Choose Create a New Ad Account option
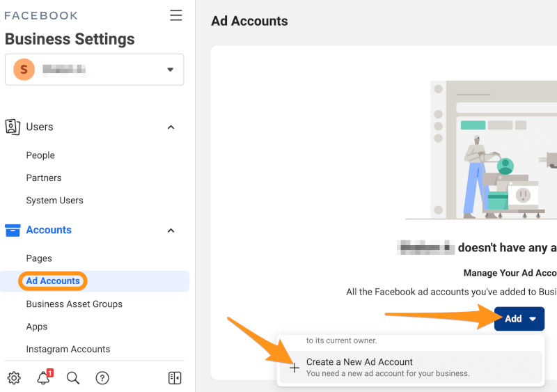The height and width of the screenshot is (392, 557). [411, 368]
